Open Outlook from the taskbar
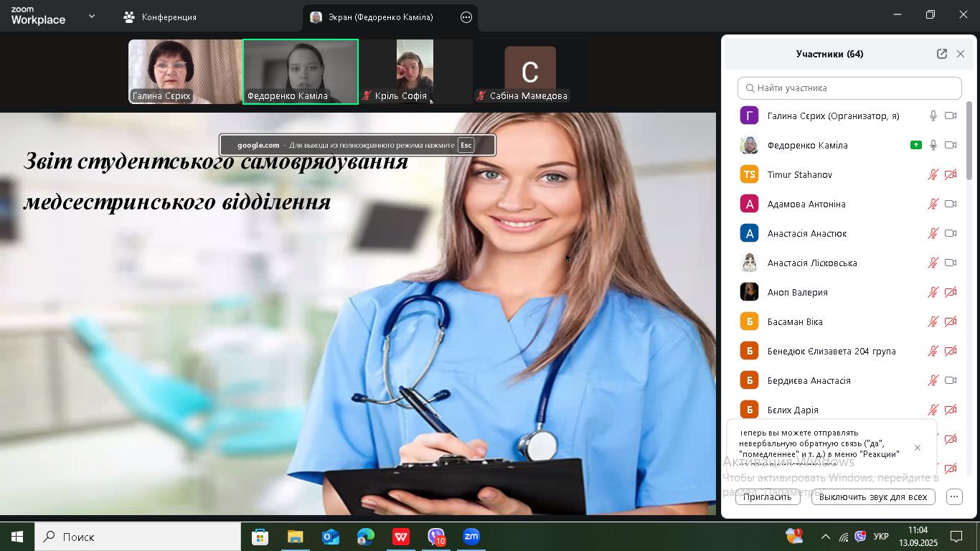Viewport: 980px width, 551px height. pyautogui.click(x=331, y=537)
